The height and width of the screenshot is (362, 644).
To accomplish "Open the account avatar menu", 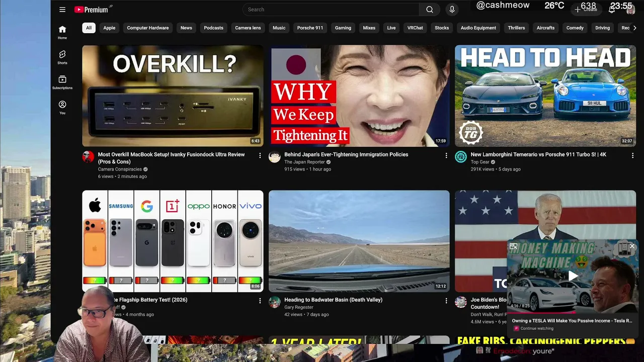I will coord(631,10).
